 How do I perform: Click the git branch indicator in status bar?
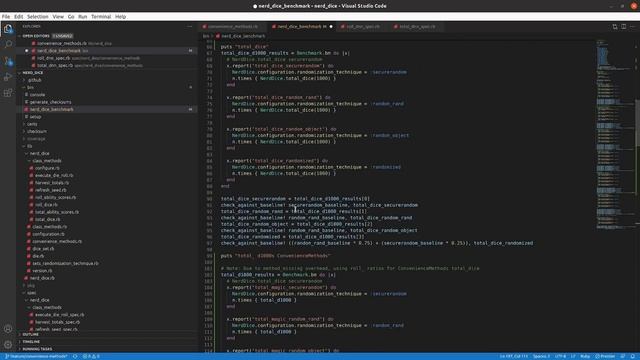[x=36, y=356]
